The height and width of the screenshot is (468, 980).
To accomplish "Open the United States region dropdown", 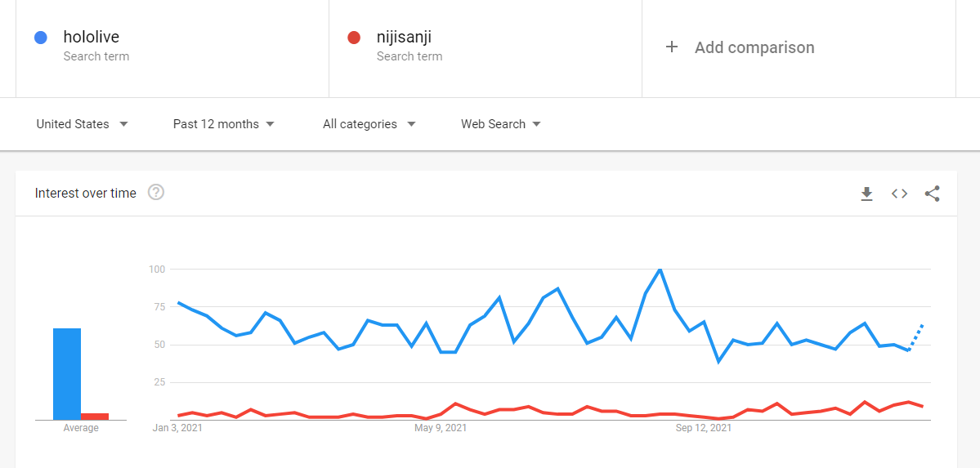I will click(82, 124).
